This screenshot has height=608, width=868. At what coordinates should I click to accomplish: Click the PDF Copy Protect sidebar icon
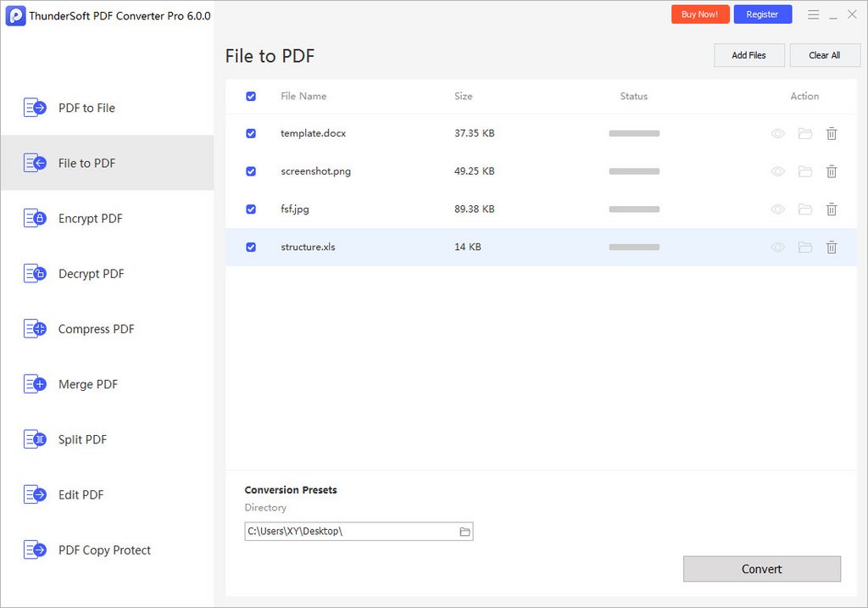tap(35, 549)
